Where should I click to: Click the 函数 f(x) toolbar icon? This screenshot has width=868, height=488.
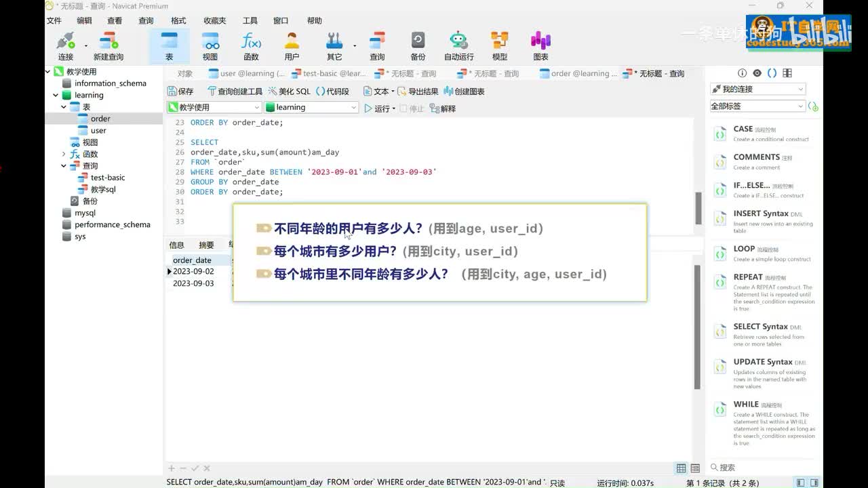[x=251, y=46]
